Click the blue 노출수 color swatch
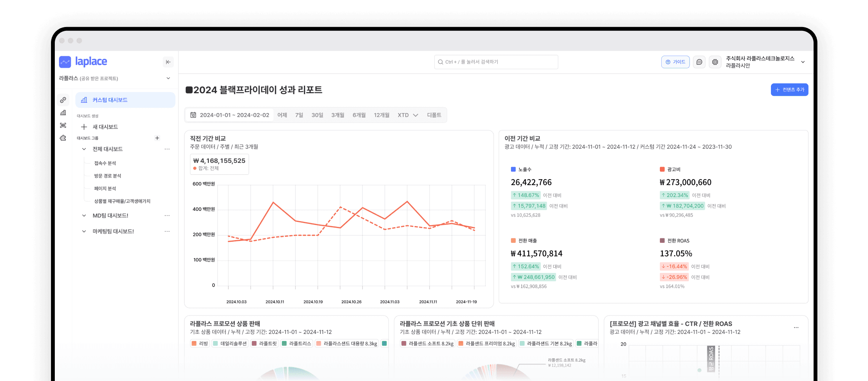Image resolution: width=868 pixels, height=381 pixels. (513, 169)
